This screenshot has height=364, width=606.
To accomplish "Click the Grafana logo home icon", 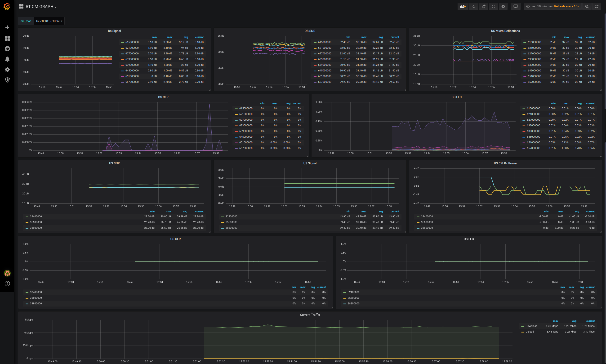I will [7, 6].
